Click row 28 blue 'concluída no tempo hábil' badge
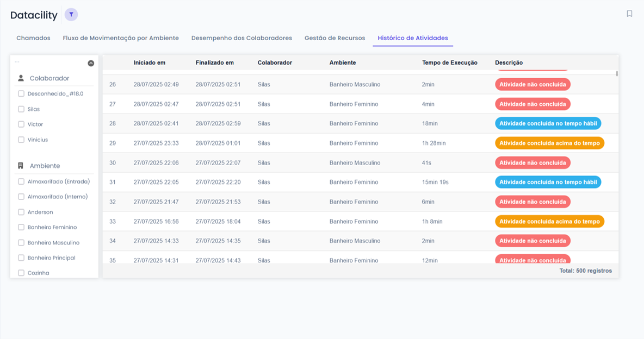The image size is (644, 339). [x=548, y=123]
